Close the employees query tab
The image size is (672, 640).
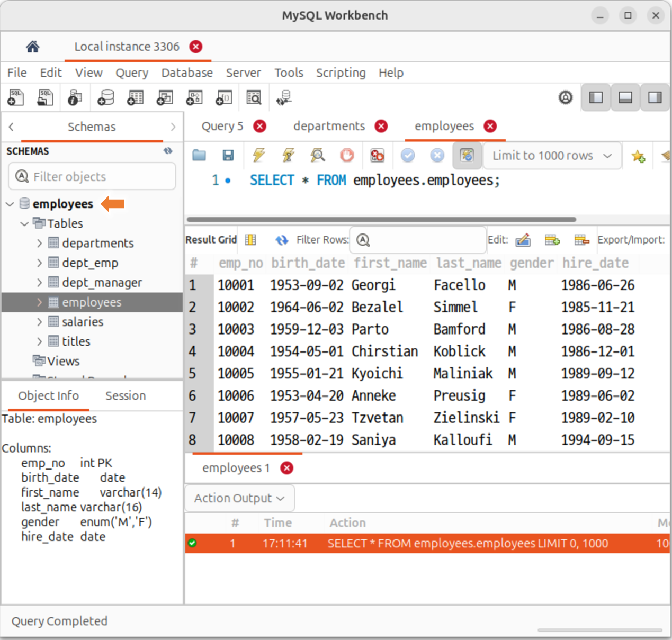(x=490, y=126)
